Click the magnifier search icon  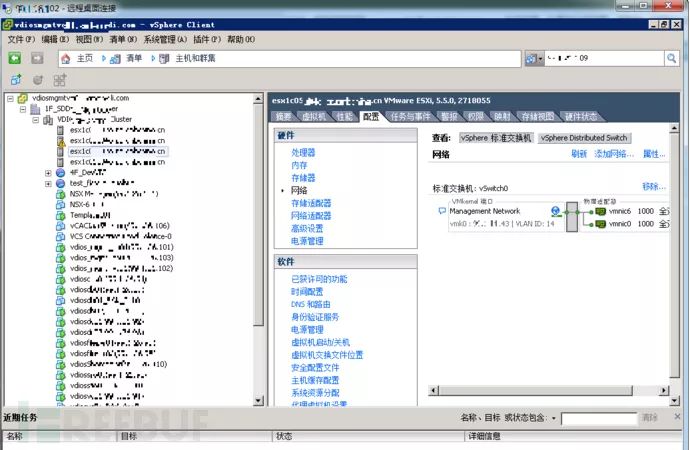[x=672, y=58]
